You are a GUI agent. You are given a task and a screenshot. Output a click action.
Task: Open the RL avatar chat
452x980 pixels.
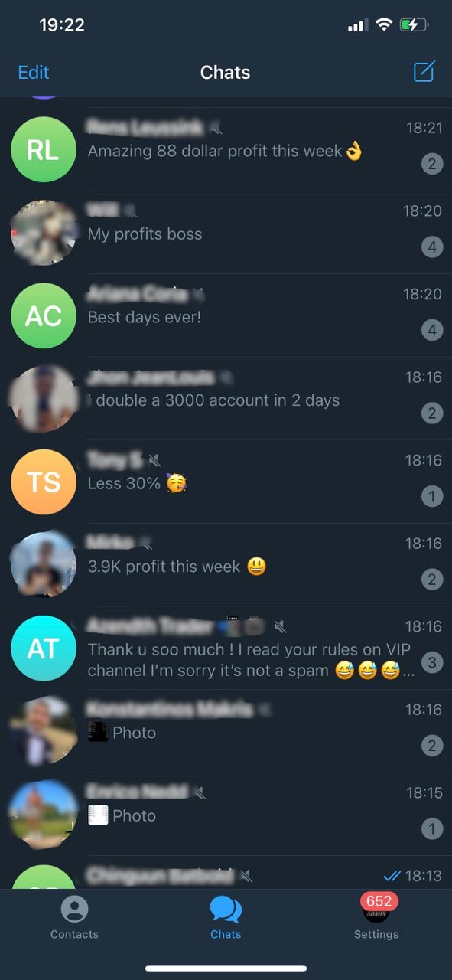pos(44,149)
